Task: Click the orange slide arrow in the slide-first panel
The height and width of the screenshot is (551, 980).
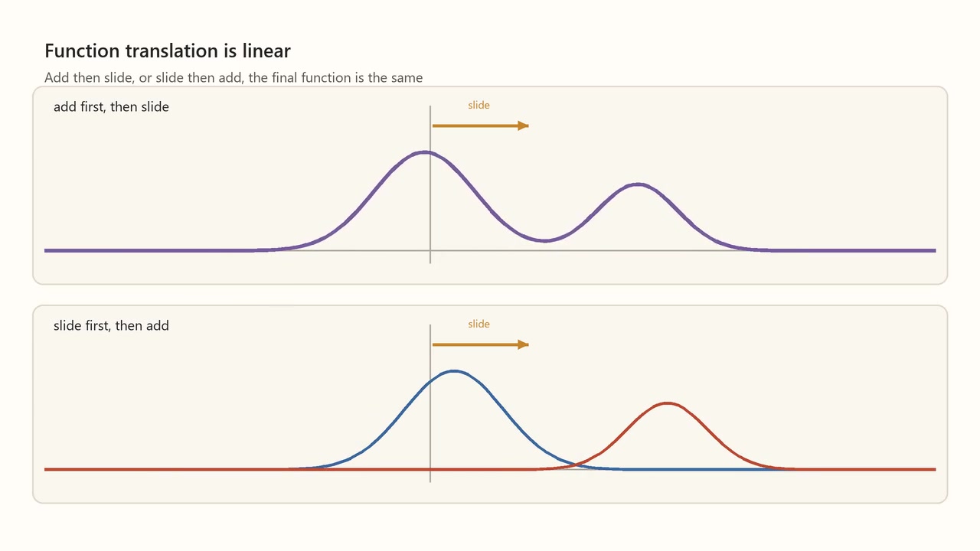Action: (480, 344)
